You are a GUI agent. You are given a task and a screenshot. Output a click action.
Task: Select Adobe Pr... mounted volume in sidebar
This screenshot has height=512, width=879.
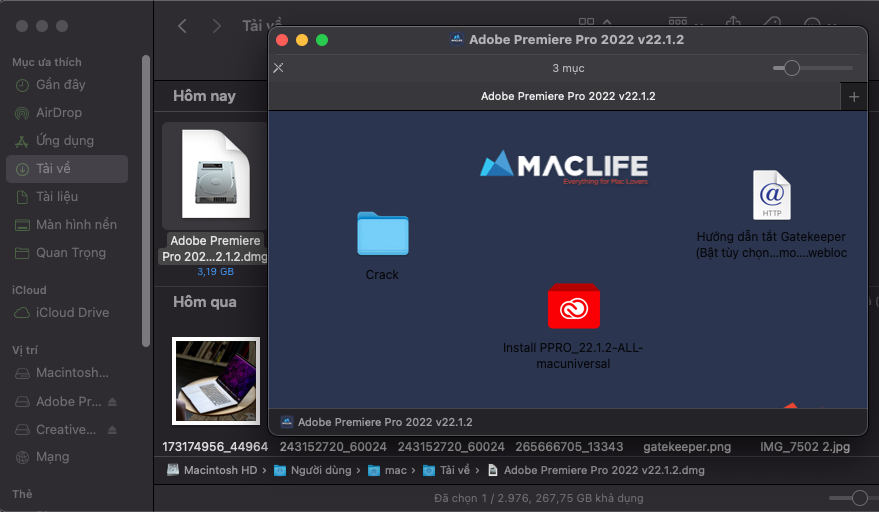coord(68,402)
